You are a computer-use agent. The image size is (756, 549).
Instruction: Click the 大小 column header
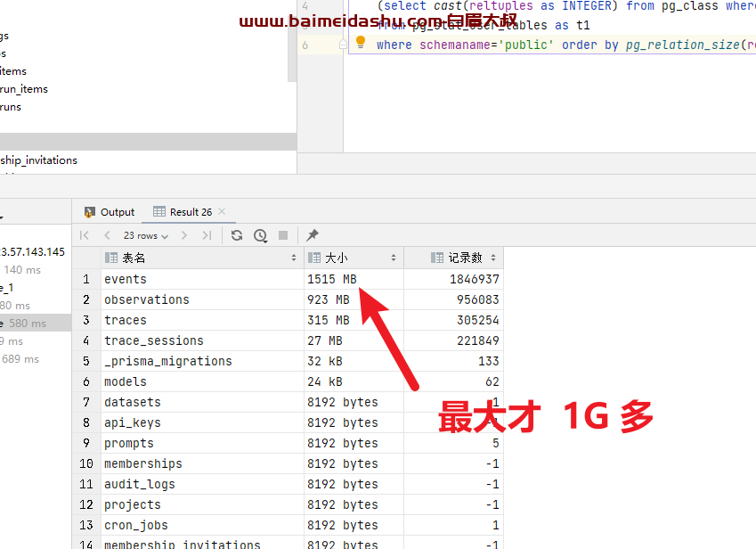point(354,258)
